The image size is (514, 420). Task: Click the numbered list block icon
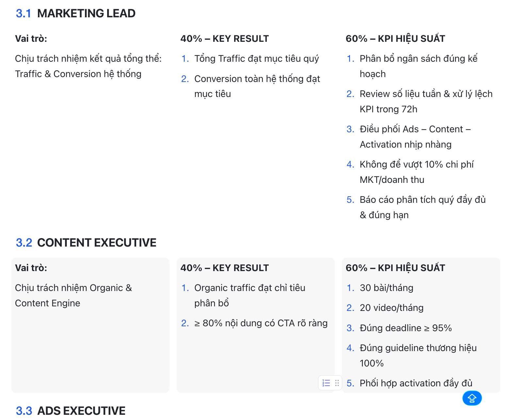point(326,383)
